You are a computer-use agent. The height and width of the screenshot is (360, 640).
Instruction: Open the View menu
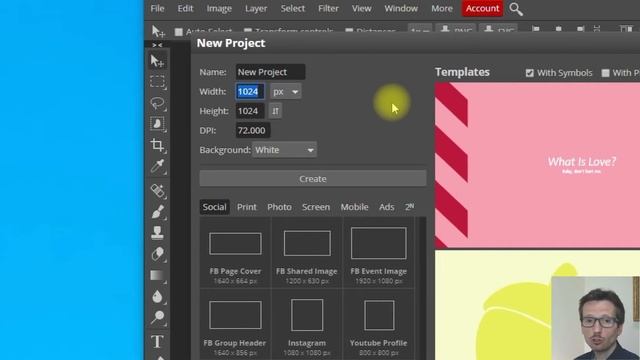point(362,9)
